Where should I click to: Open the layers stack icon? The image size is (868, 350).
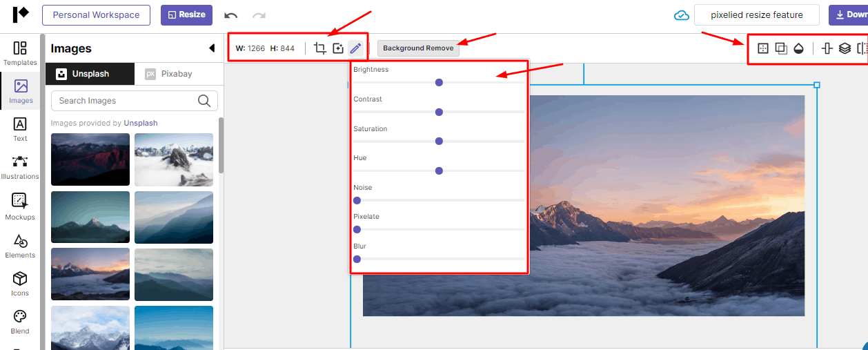click(845, 48)
